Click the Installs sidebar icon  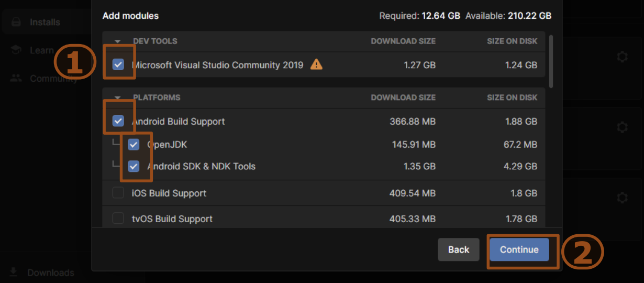(x=16, y=22)
